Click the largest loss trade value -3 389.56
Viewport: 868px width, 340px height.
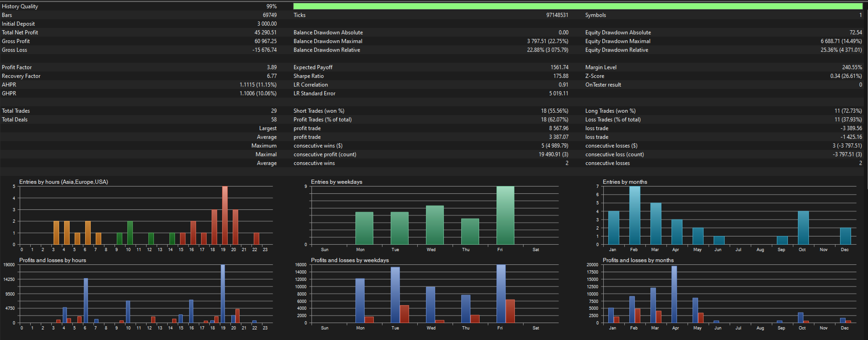[x=852, y=128]
